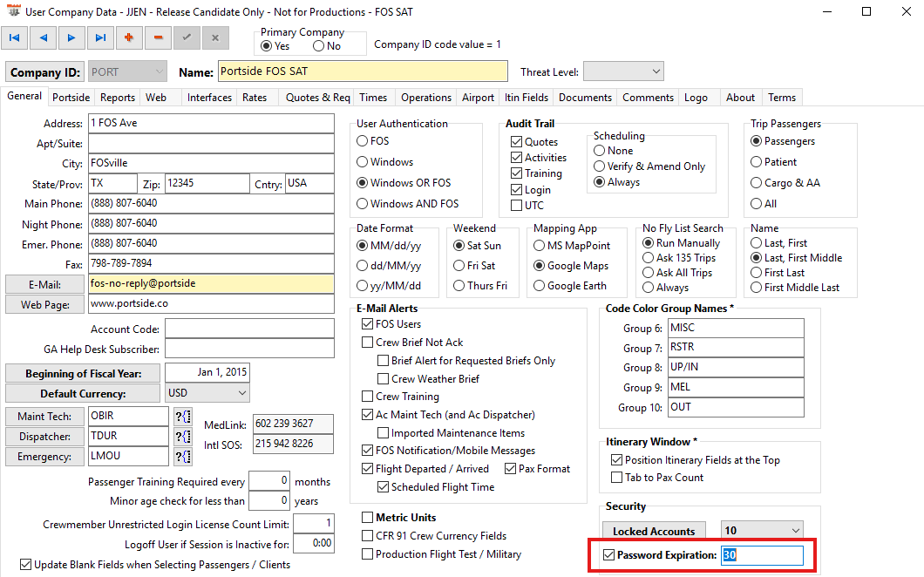
Task: Click the Dispatcher button
Action: (44, 437)
